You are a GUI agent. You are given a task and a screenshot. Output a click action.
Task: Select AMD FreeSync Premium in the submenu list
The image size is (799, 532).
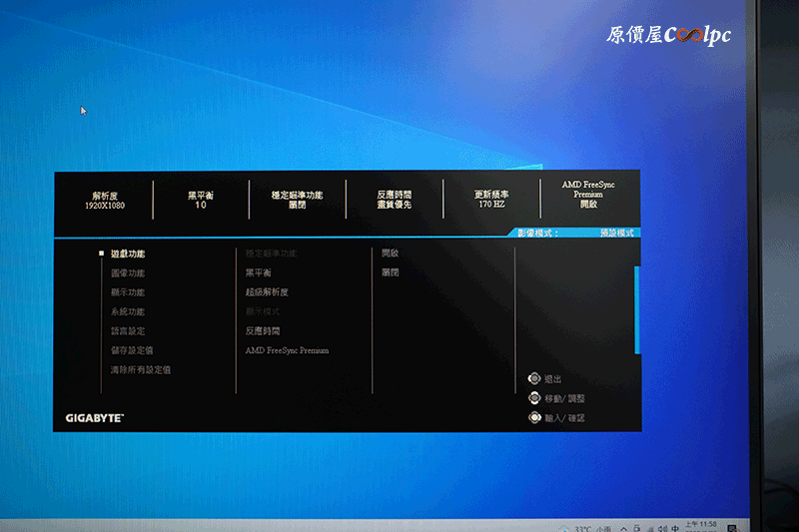tap(287, 350)
